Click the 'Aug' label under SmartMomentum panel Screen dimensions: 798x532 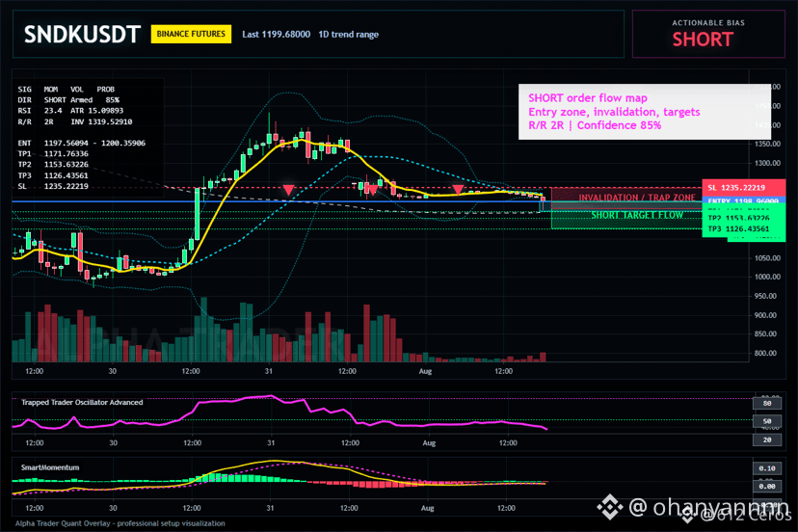coord(428,508)
